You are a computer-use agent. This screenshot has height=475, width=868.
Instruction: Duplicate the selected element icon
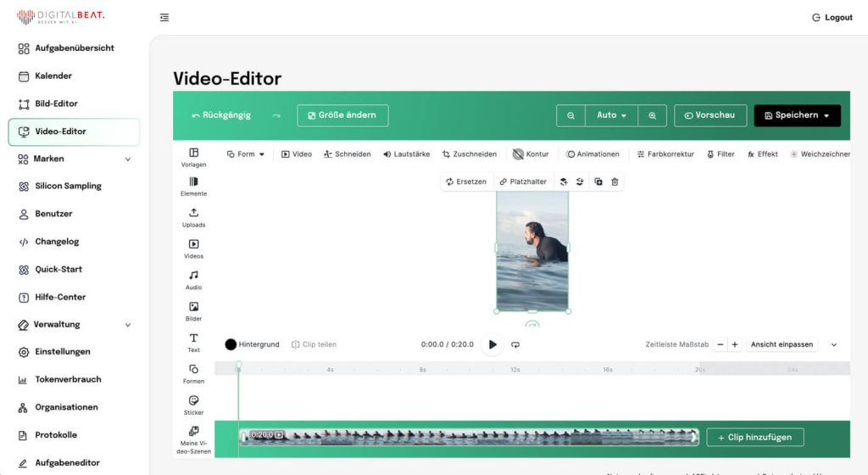pyautogui.click(x=598, y=182)
